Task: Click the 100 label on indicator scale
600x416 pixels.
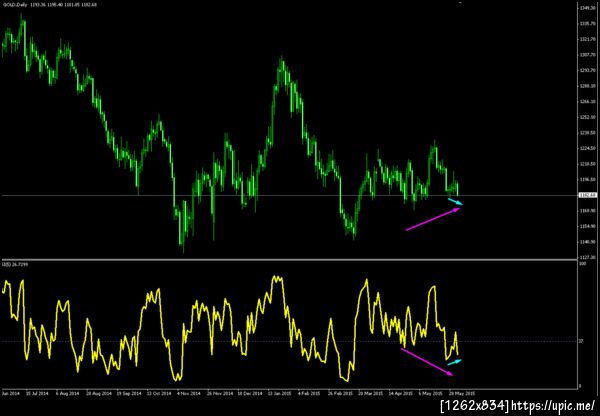Action: click(582, 264)
